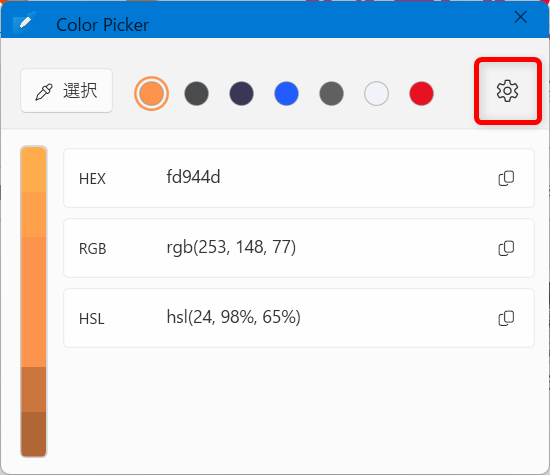
Task: Copy the HEX value fd944d
Action: coord(506,178)
